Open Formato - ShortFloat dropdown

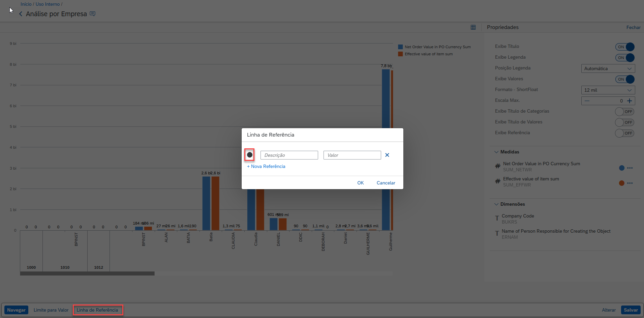click(x=608, y=90)
